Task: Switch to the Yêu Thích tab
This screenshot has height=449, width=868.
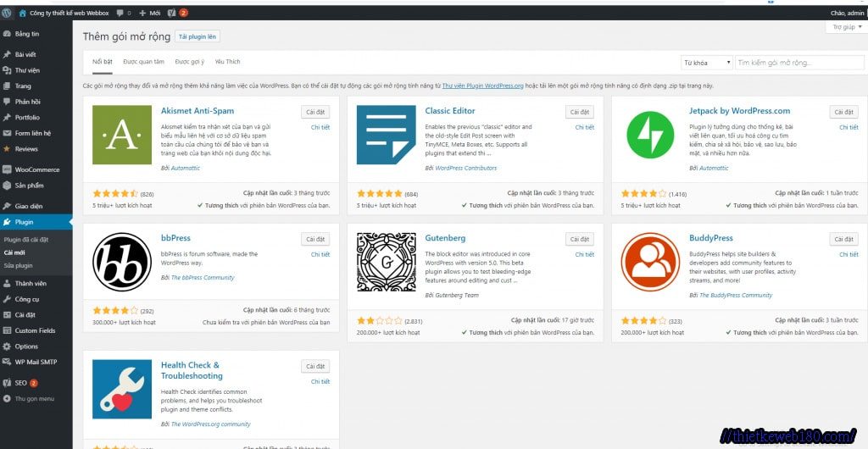Action: (x=227, y=62)
